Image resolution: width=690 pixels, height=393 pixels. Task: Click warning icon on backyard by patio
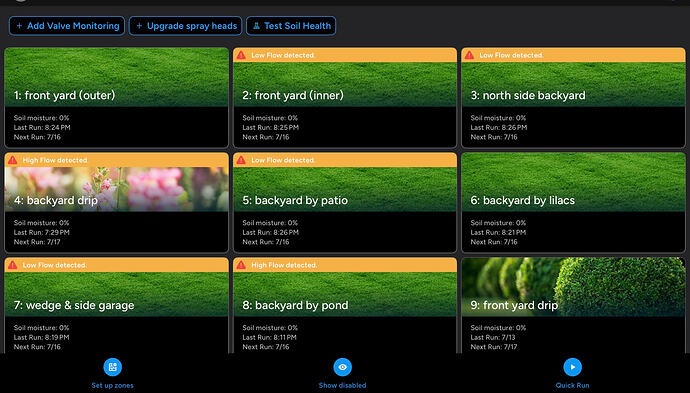pos(241,160)
